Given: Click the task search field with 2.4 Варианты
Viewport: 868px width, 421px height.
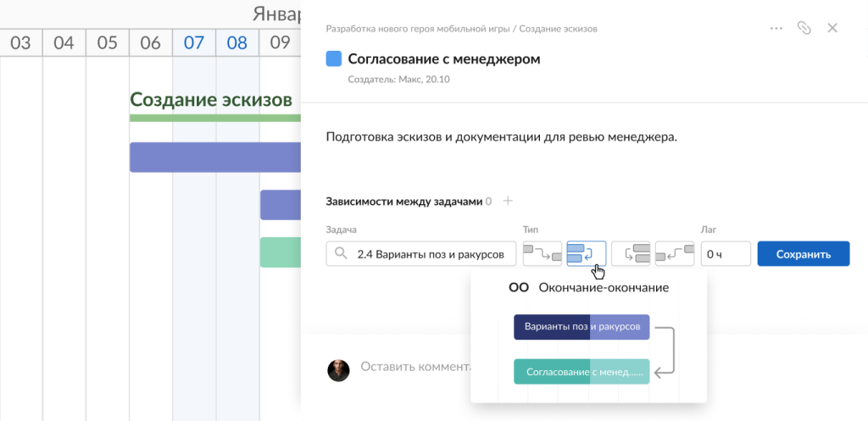Looking at the screenshot, I should tap(420, 254).
